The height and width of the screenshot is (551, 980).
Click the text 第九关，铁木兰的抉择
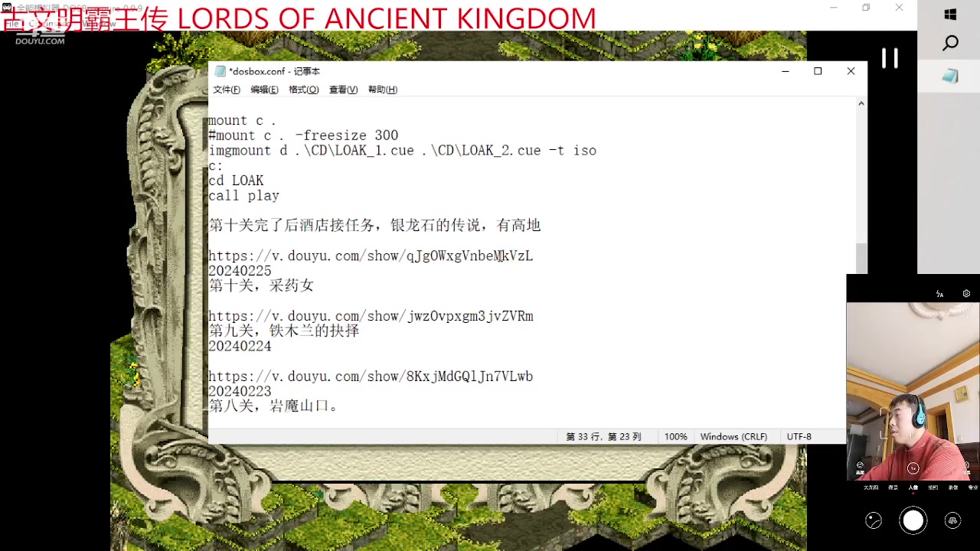pyautogui.click(x=284, y=331)
